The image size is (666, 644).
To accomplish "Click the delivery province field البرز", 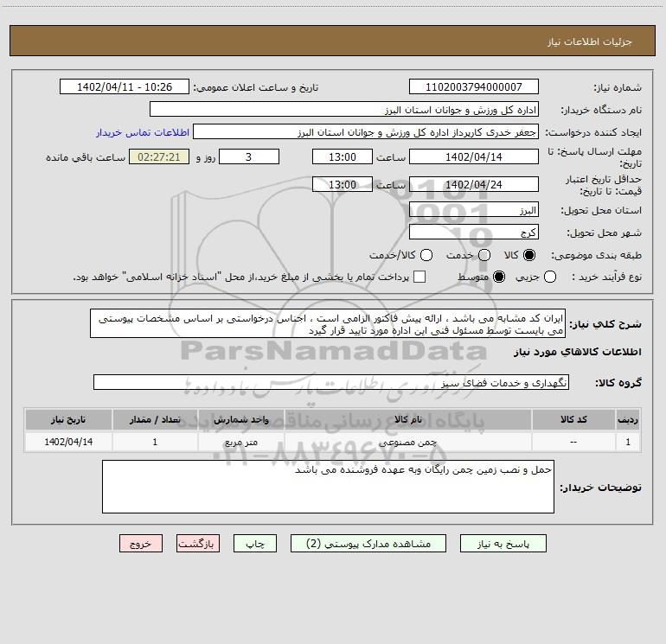I will coord(474,209).
